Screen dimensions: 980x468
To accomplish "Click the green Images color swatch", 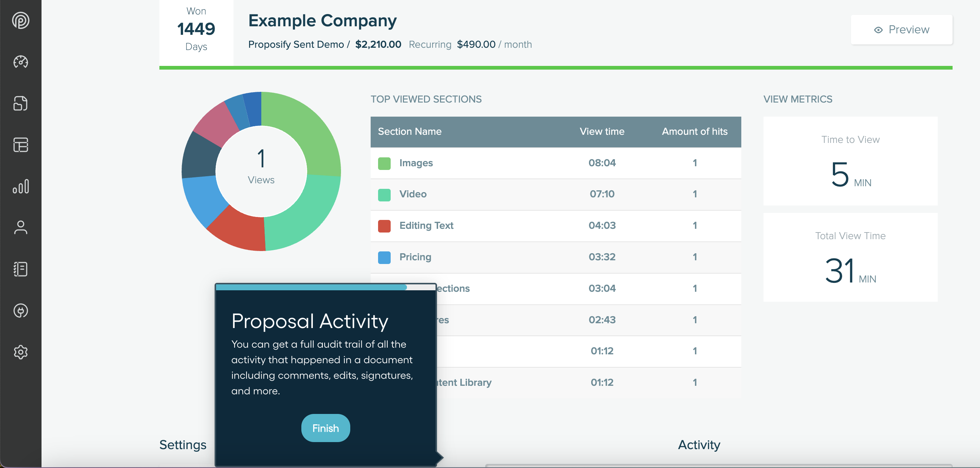I will point(385,163).
